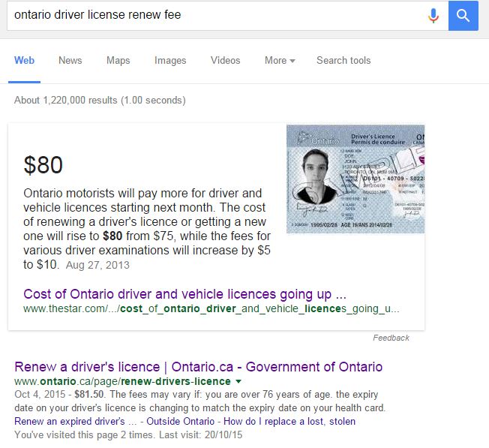Switch to the News tab
Viewport: 489px width, 448px height.
(x=70, y=60)
